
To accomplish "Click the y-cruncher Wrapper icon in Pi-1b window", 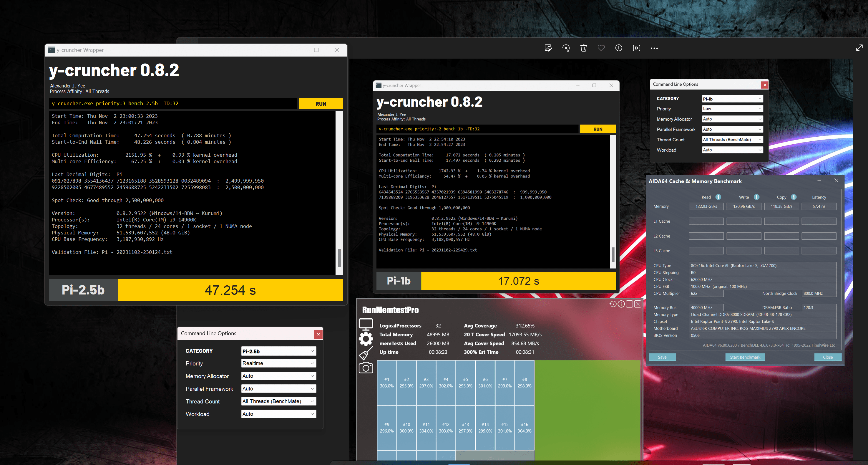I will click(x=379, y=85).
